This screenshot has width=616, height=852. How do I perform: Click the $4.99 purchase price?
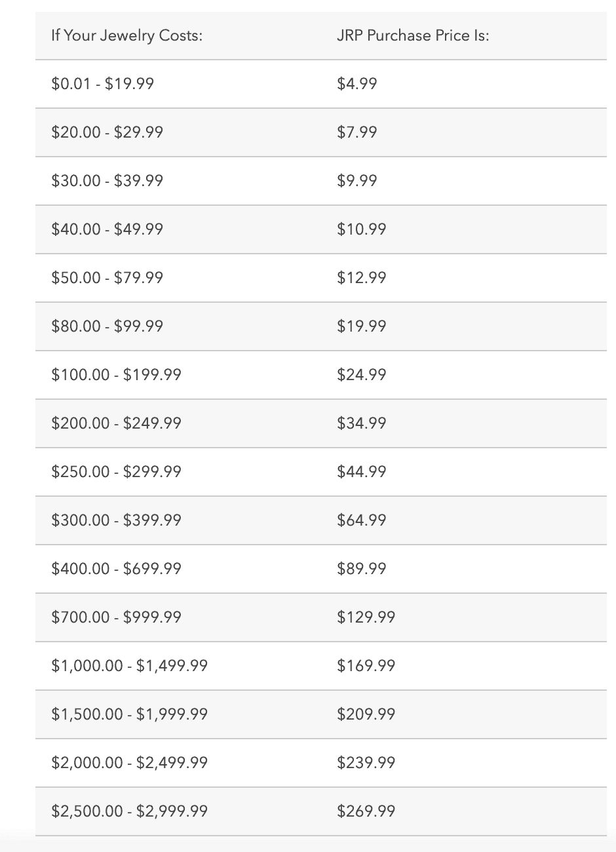[357, 84]
